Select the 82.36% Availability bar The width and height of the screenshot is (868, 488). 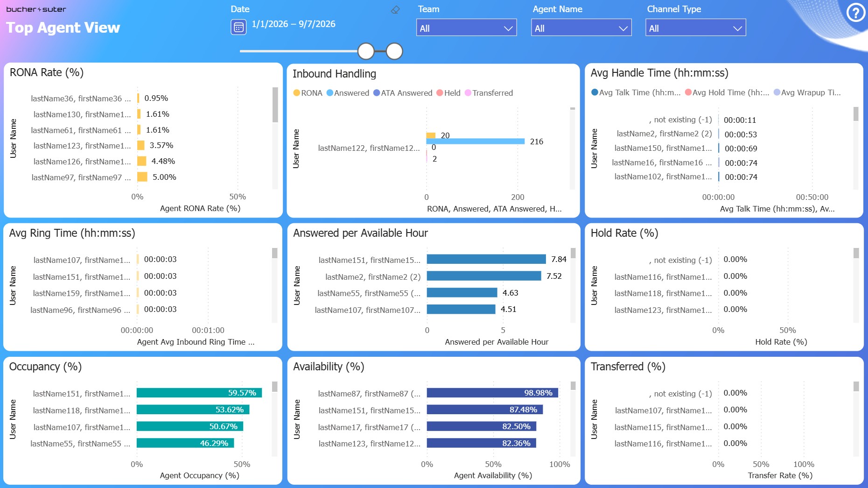click(482, 443)
